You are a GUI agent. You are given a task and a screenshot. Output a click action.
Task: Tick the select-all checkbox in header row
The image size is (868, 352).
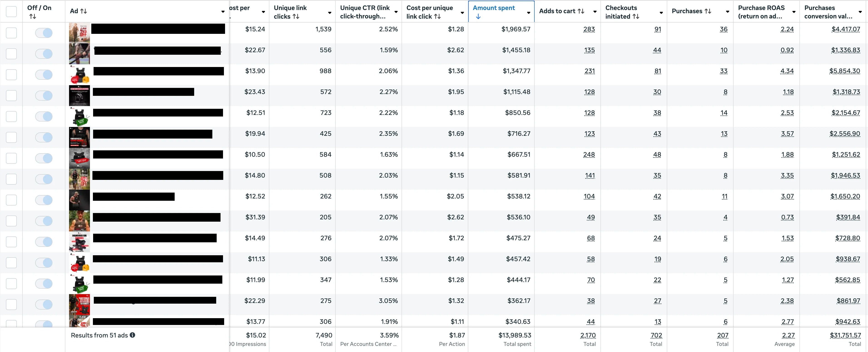click(11, 11)
